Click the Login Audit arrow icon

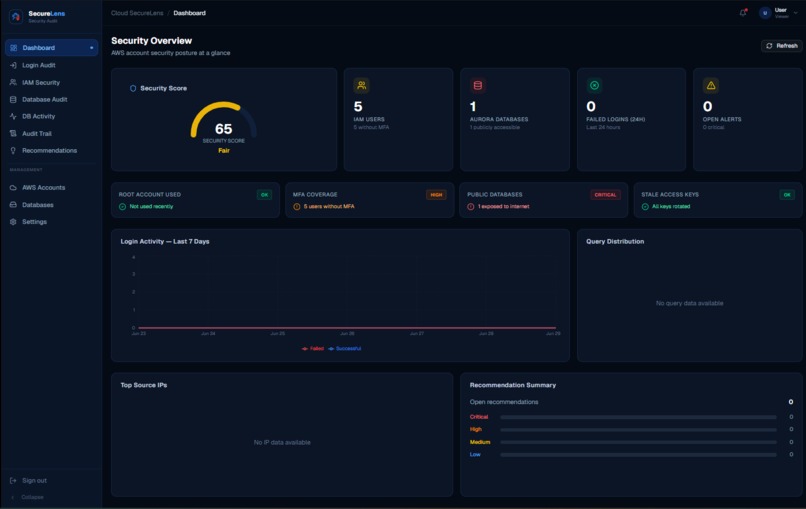point(13,65)
